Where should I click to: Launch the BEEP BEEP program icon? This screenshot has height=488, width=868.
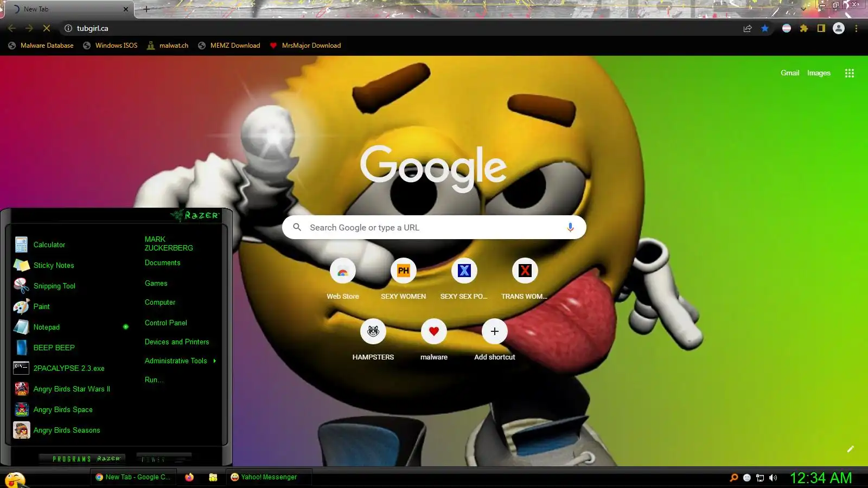click(21, 348)
